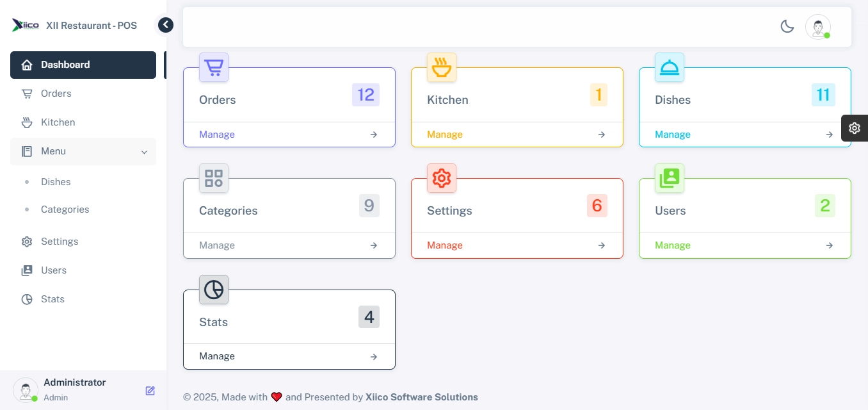
Task: Select the Orders cart icon on the dashboard card
Action: coord(214,67)
